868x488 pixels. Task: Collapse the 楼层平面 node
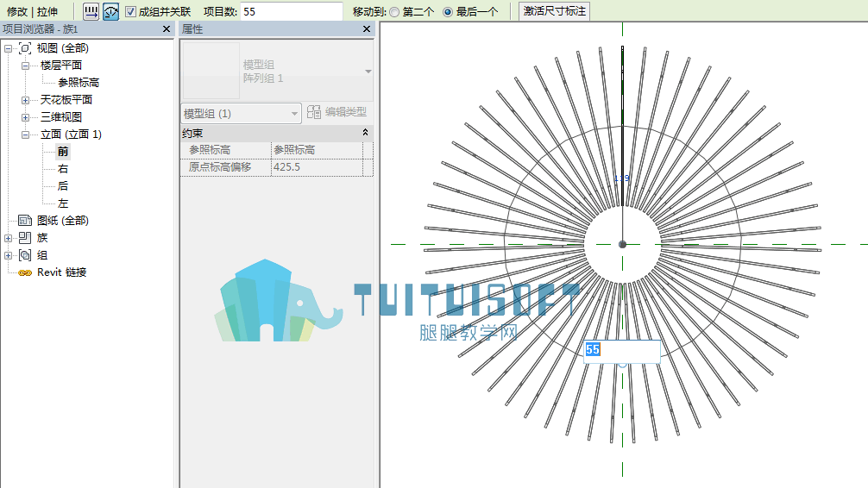click(26, 66)
